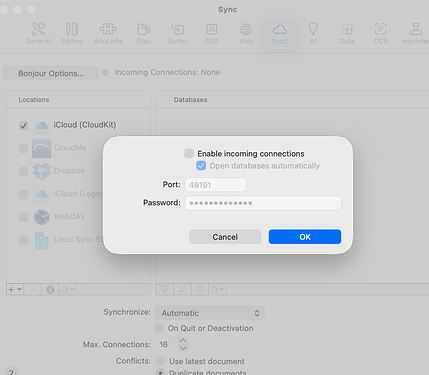This screenshot has width=429, height=375.
Task: Open the help question mark button
Action: click(x=11, y=372)
